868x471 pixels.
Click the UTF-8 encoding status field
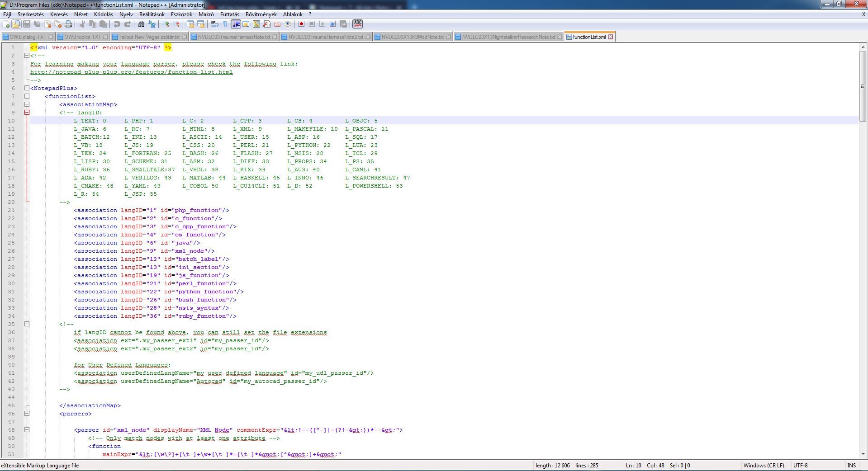pos(800,466)
